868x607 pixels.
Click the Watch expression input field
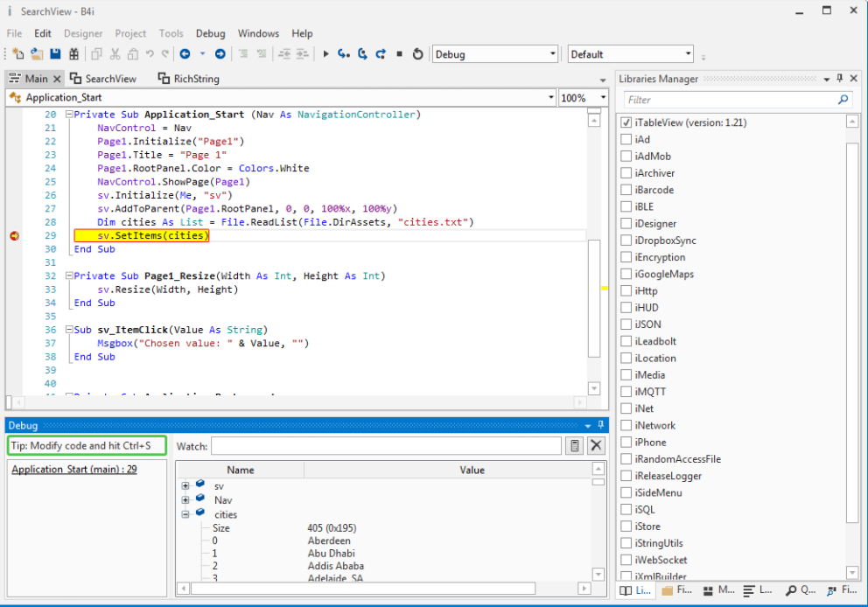click(x=387, y=446)
